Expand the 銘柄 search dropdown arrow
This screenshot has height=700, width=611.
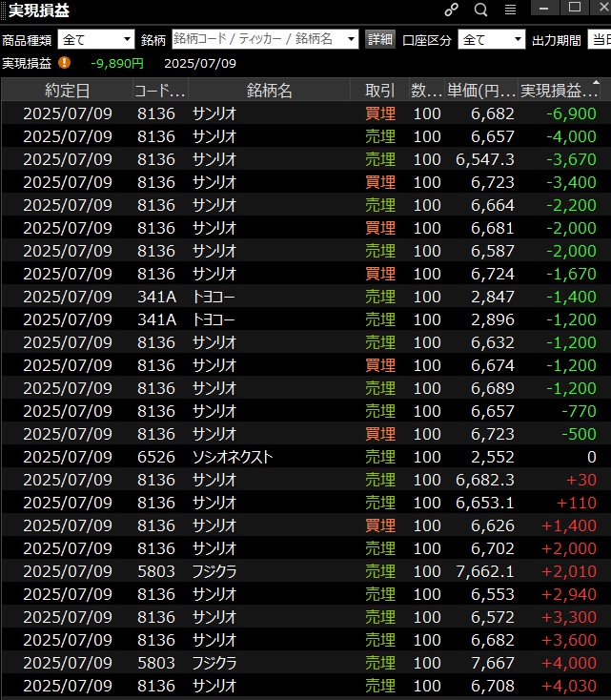click(x=351, y=39)
